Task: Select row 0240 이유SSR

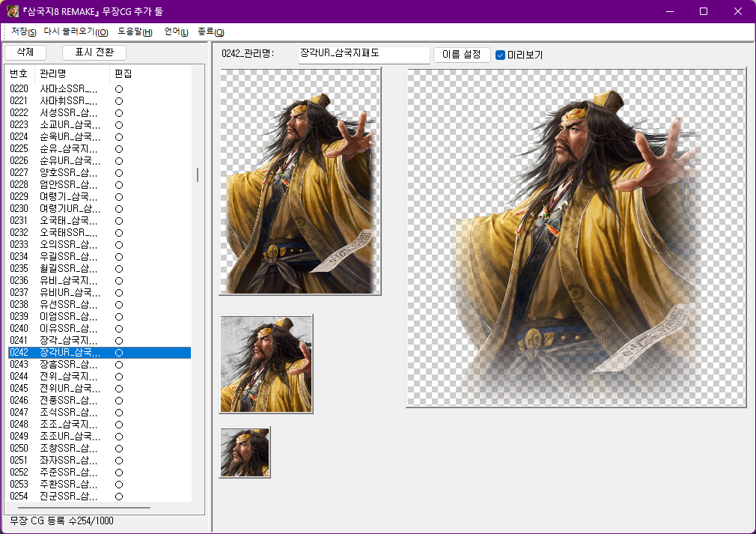Action: [x=100, y=329]
